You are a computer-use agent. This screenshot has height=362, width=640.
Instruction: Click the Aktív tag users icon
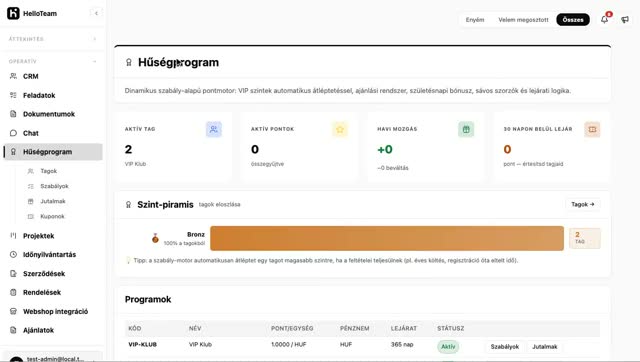(x=213, y=129)
